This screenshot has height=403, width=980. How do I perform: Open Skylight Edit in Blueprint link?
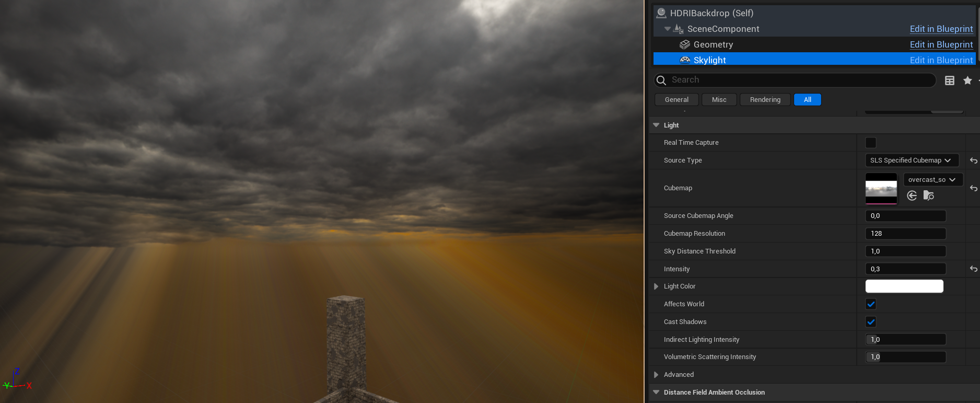tap(941, 60)
